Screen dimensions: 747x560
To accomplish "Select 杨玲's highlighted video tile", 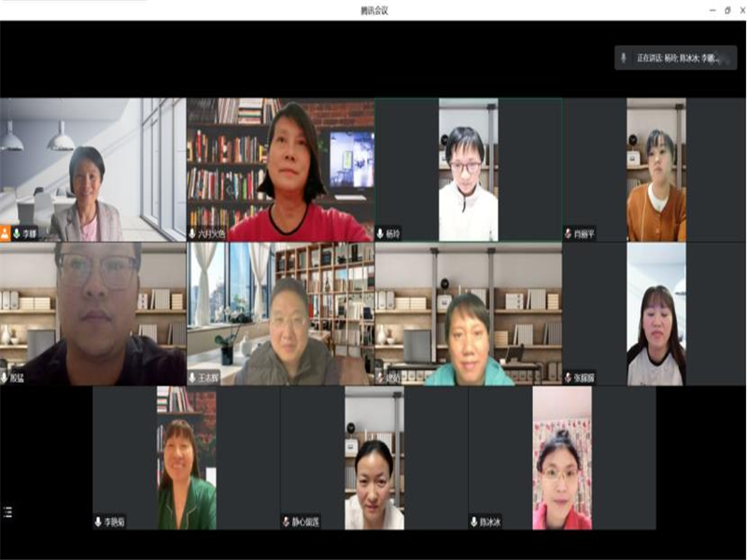I will tap(468, 168).
